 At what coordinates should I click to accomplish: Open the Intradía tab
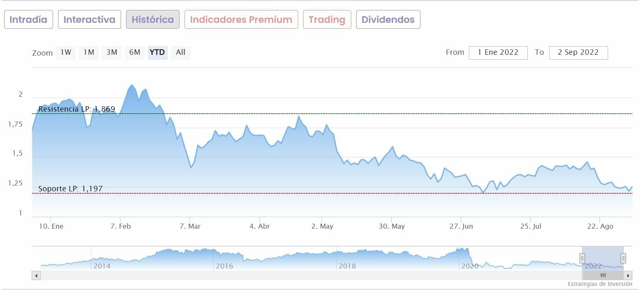click(x=29, y=20)
